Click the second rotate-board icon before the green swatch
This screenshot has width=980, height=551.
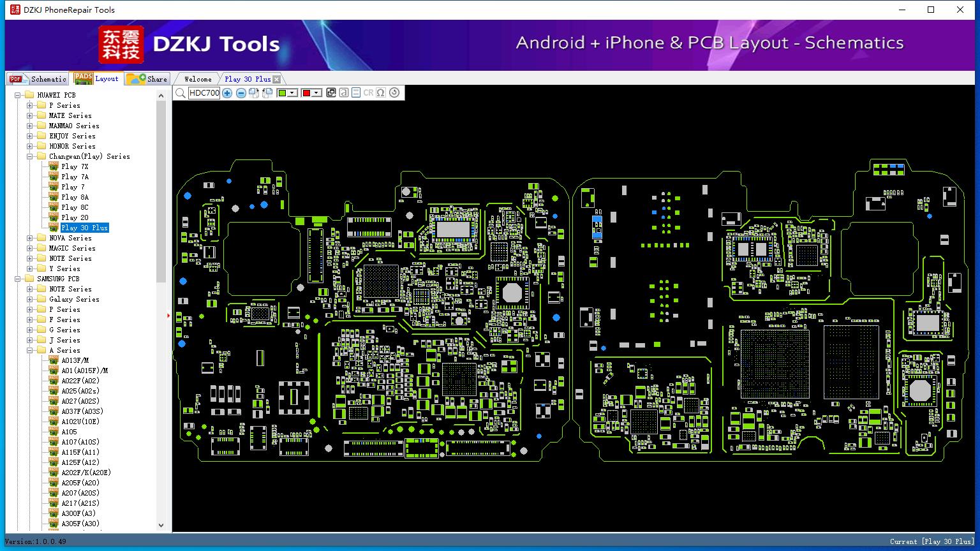[x=267, y=93]
